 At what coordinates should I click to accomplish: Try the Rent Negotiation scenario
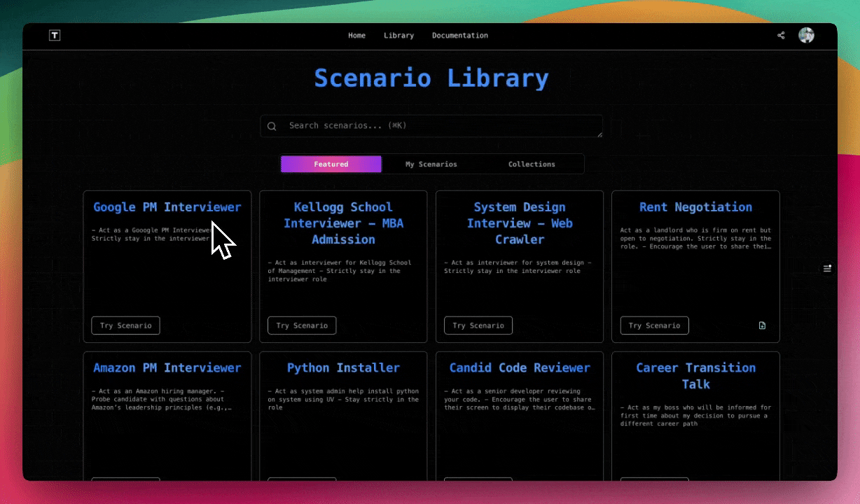click(x=654, y=325)
